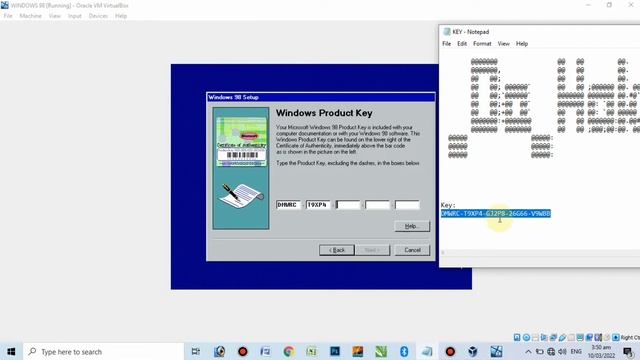
Task: Open Task View from the taskbar
Action: [196, 351]
